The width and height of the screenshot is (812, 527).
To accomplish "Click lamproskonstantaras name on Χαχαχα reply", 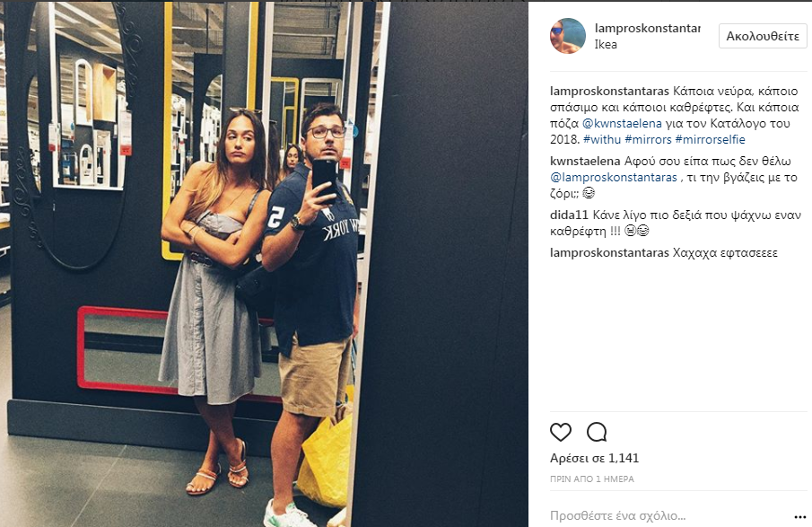I will coord(609,253).
